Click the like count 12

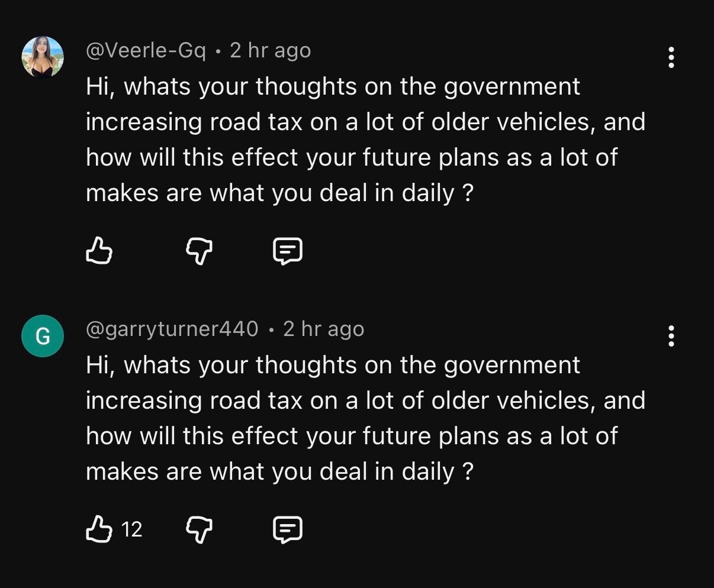pyautogui.click(x=131, y=529)
